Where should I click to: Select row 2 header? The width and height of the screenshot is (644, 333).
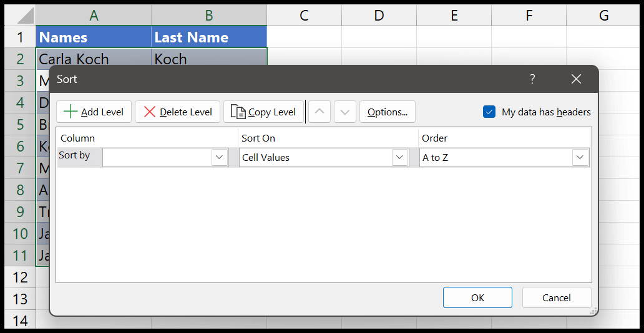[x=20, y=59]
